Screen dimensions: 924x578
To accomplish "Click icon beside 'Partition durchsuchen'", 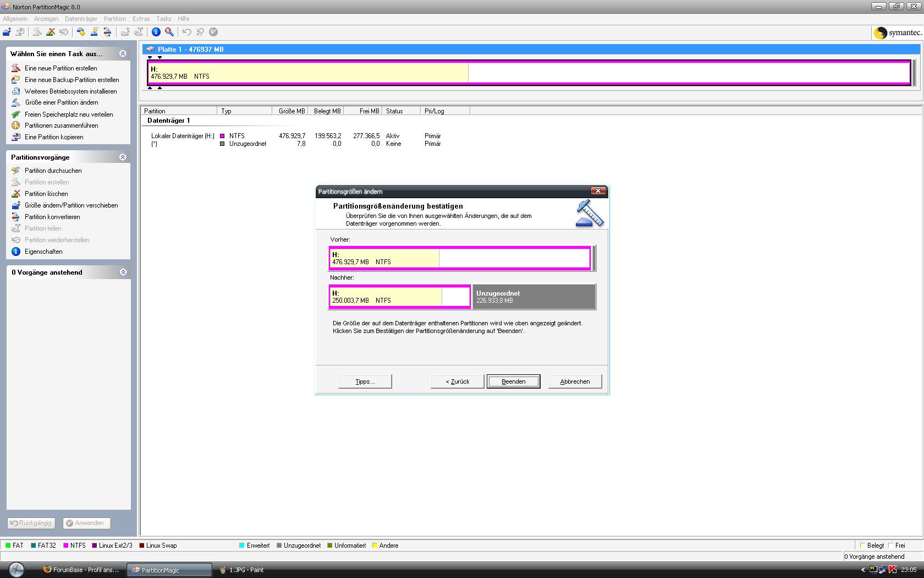I will pyautogui.click(x=15, y=171).
